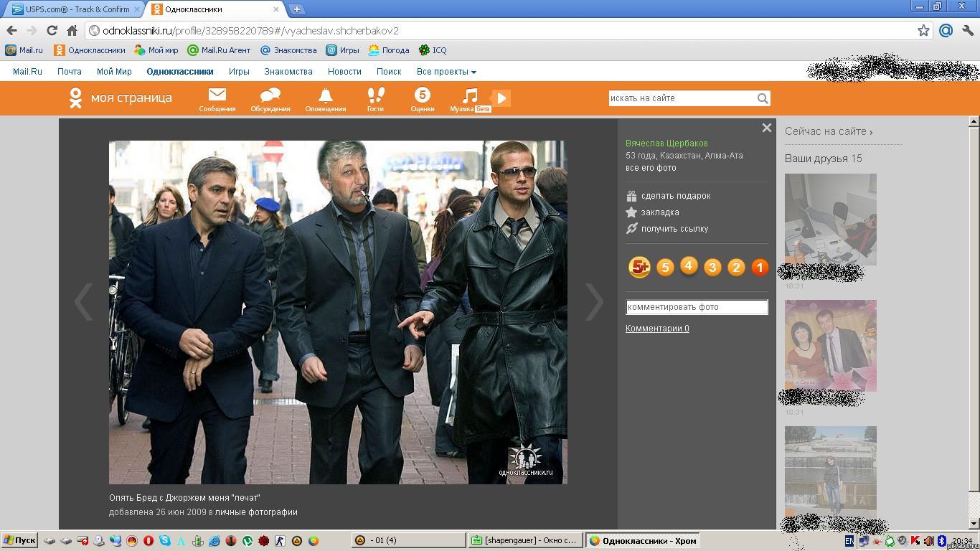Open Игры in top navigation
The width and height of the screenshot is (980, 551).
pyautogui.click(x=239, y=72)
